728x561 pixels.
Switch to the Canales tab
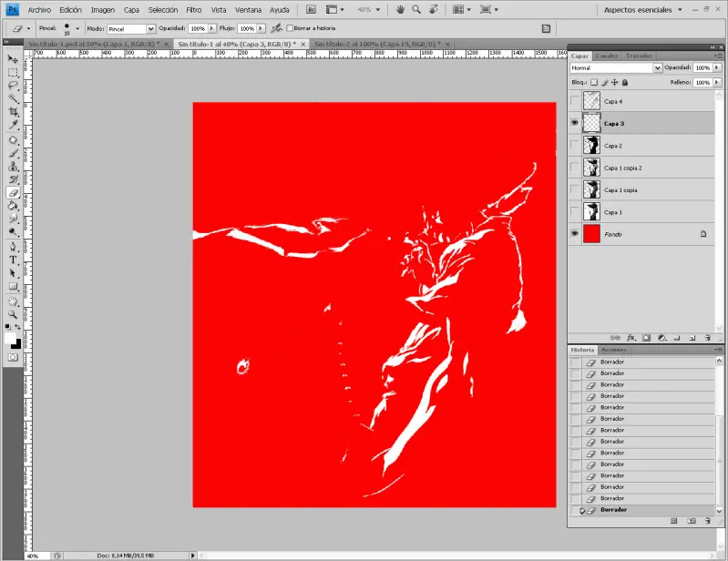[606, 56]
